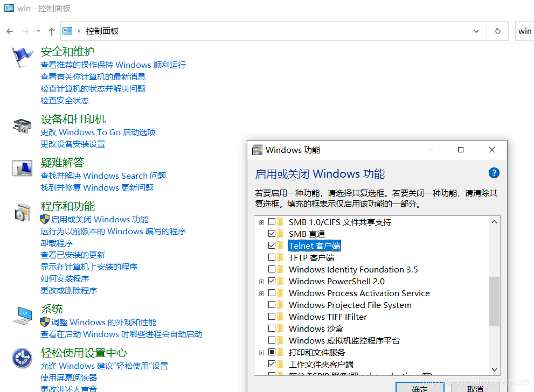Check the Windows TIFF IFilter checkbox

272,317
